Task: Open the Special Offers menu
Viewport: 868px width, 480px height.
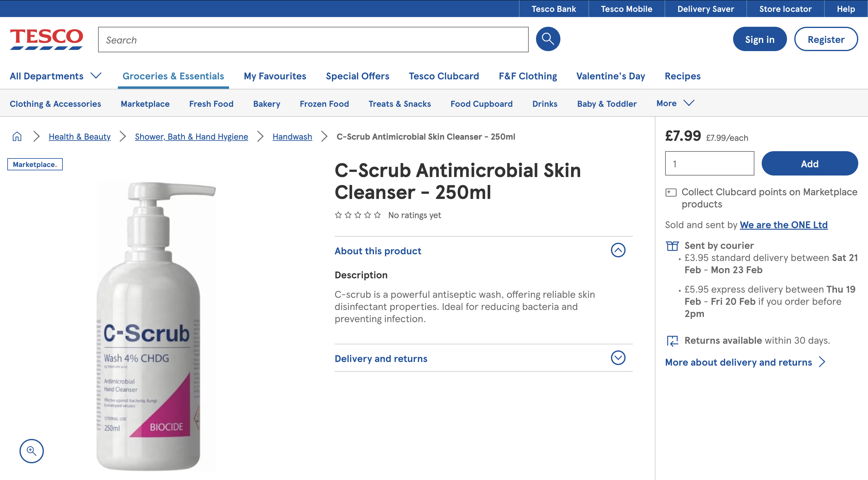Action: [x=357, y=76]
